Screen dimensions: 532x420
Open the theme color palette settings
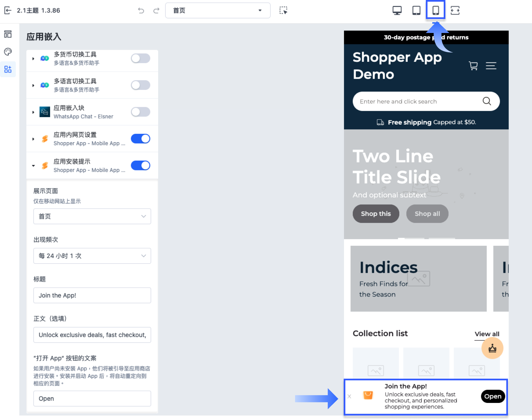8,51
